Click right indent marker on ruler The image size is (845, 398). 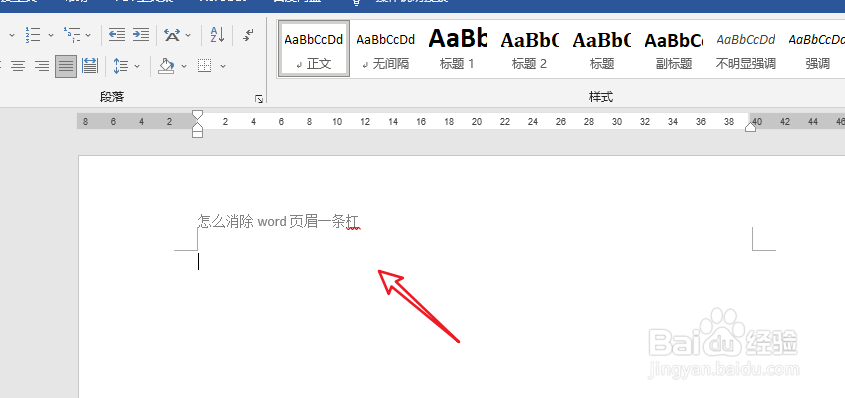coord(750,127)
